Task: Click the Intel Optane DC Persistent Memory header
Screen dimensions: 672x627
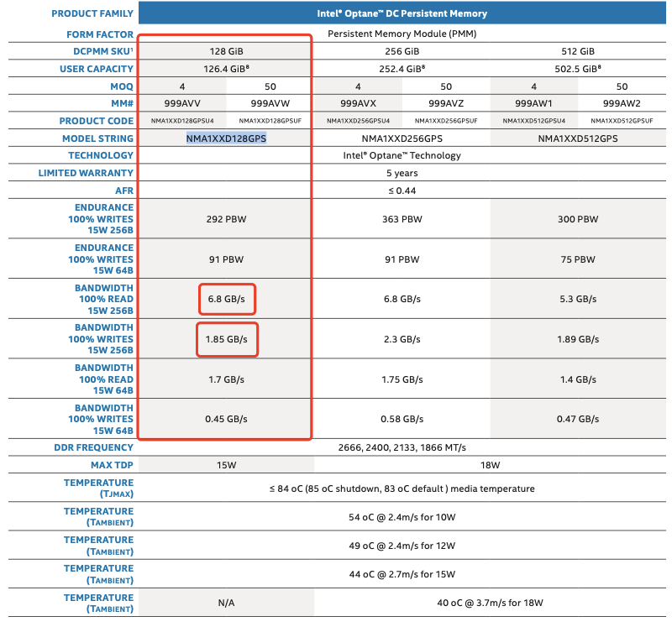Action: pos(402,13)
